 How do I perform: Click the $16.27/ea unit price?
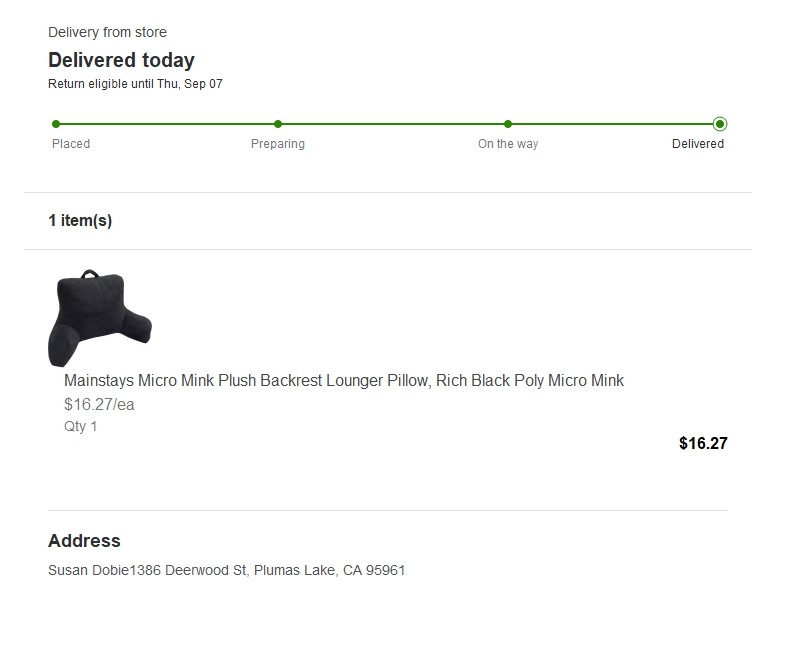(x=99, y=405)
